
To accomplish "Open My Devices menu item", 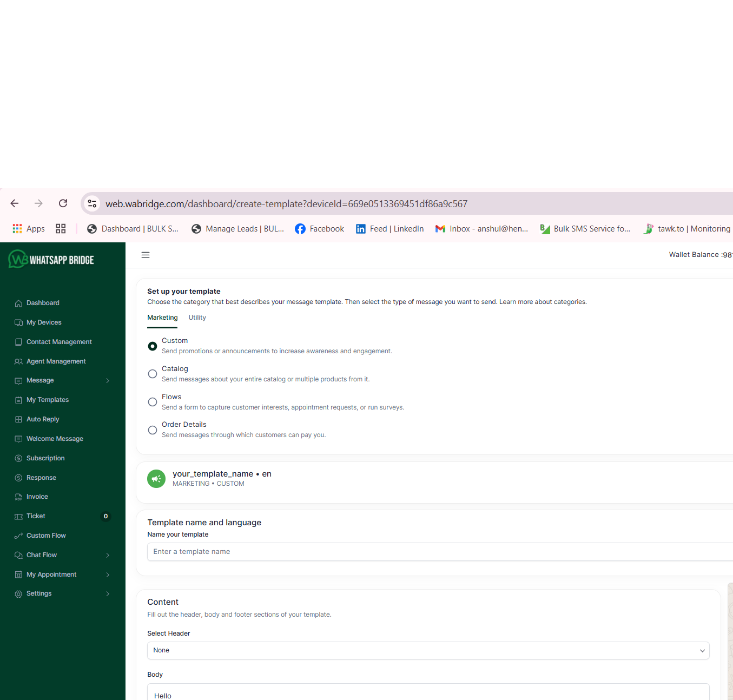I will click(x=44, y=322).
